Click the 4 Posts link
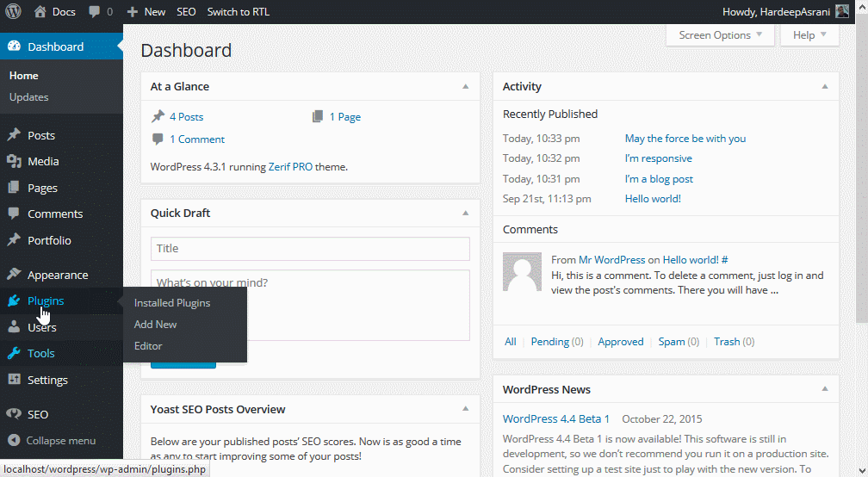The height and width of the screenshot is (477, 868). (186, 117)
